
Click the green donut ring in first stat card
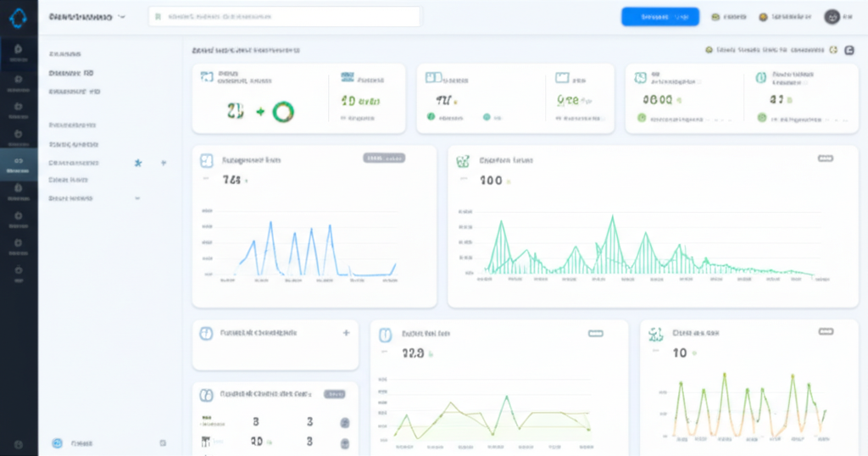282,111
